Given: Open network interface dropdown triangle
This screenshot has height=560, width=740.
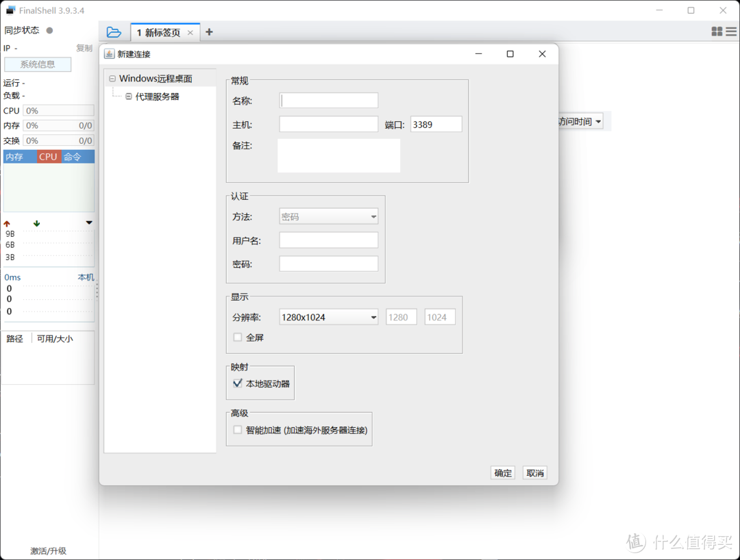Looking at the screenshot, I should coord(89,222).
